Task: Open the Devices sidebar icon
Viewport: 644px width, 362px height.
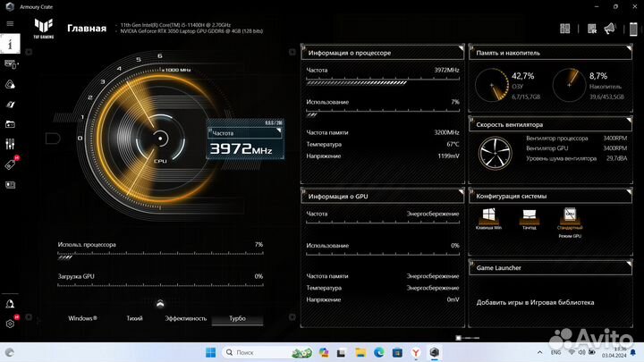Action: (x=10, y=64)
